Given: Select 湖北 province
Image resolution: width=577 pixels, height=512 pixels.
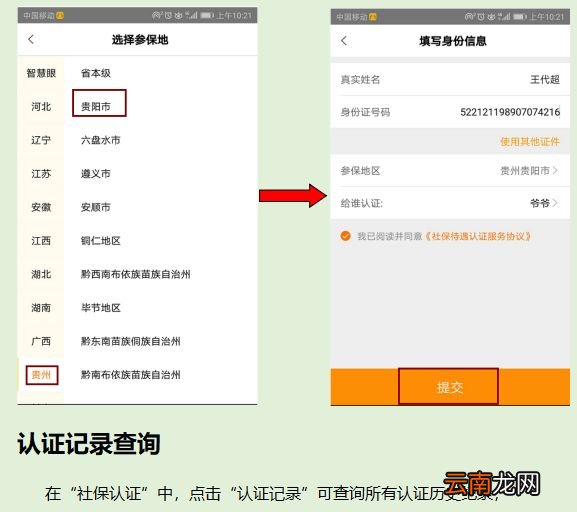Looking at the screenshot, I should pyautogui.click(x=41, y=274).
